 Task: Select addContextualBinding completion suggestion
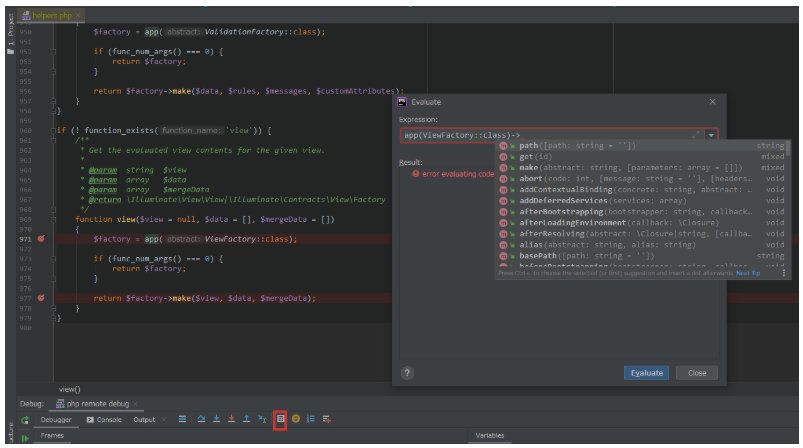642,190
